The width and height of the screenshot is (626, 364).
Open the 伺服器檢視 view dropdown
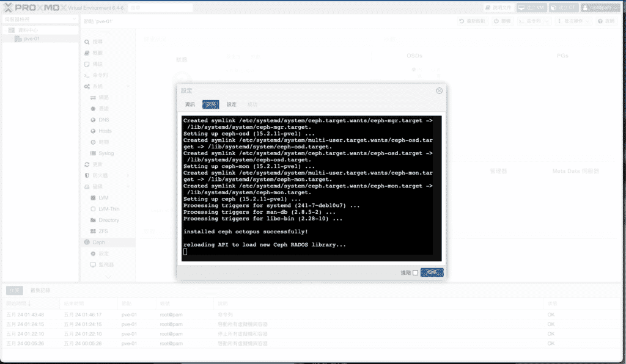click(x=40, y=20)
